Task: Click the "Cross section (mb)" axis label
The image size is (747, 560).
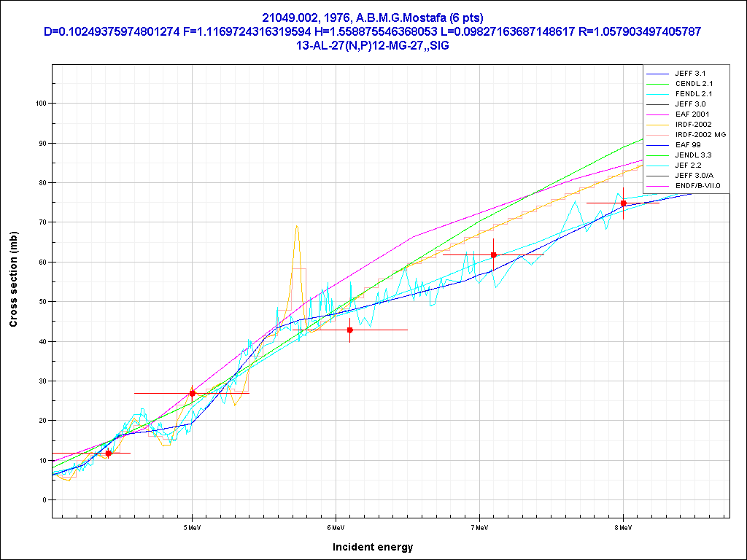Action: [x=13, y=280]
